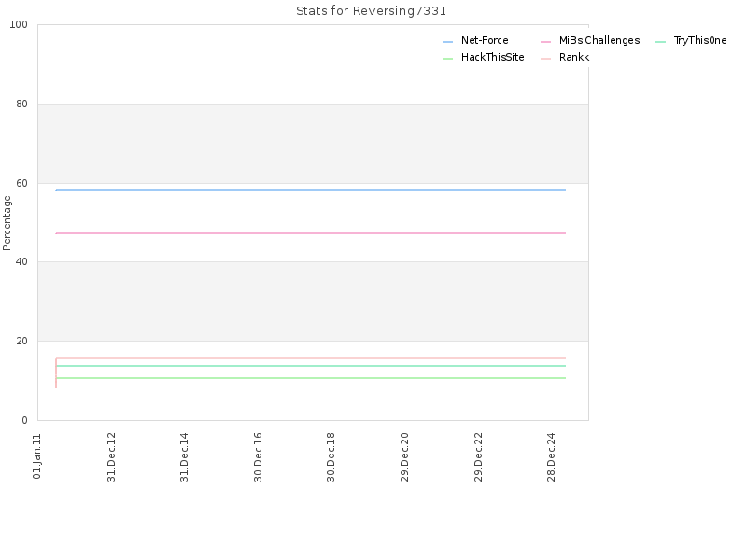This screenshot has height=560, width=747.
Task: Click the blue Net-Force legend color marker
Action: [448, 42]
